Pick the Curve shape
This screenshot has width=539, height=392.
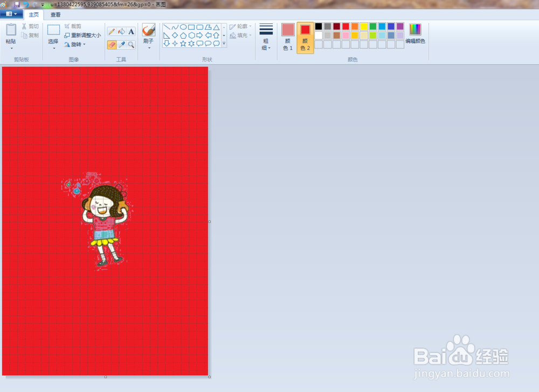175,27
